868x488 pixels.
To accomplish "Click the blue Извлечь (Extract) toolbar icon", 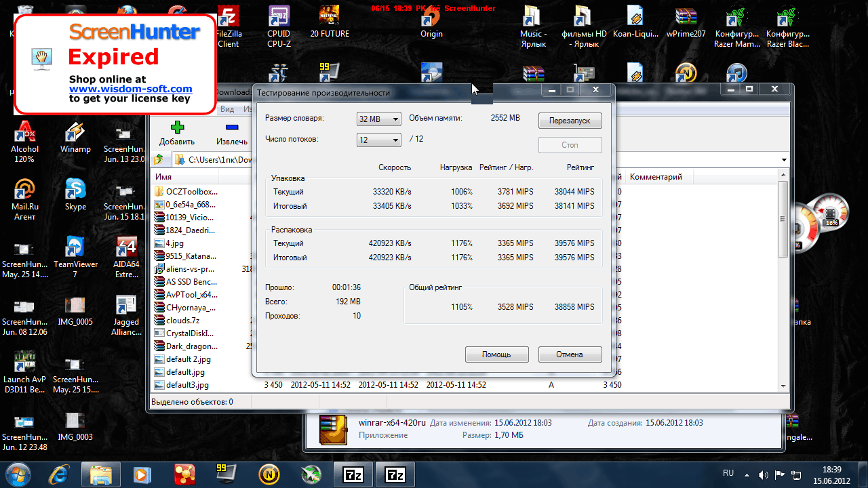I will [x=231, y=127].
